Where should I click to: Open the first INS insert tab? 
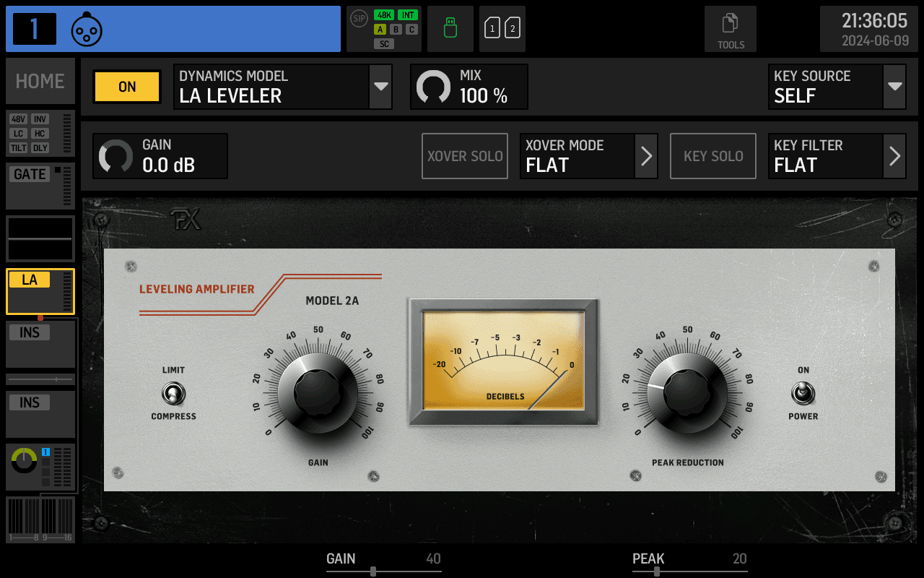(x=40, y=344)
